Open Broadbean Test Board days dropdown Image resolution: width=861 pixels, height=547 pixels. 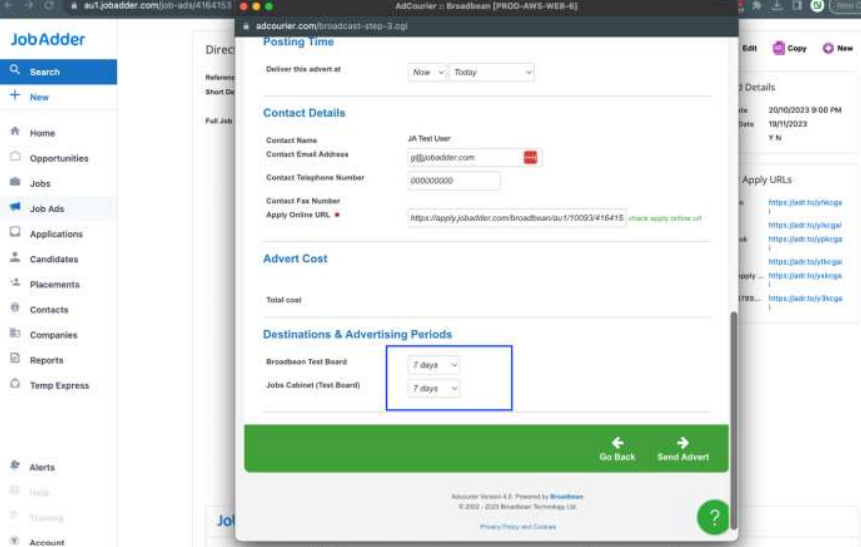434,365
